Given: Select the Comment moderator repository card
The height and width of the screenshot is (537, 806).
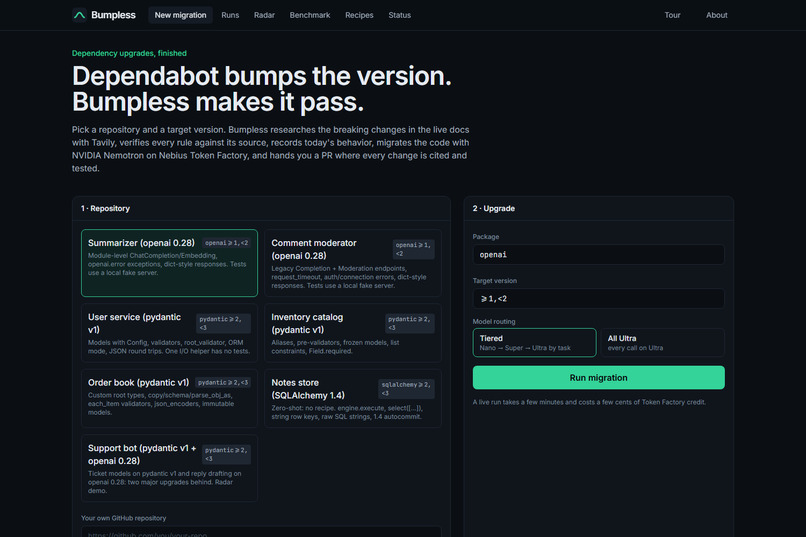Looking at the screenshot, I should click(x=353, y=263).
